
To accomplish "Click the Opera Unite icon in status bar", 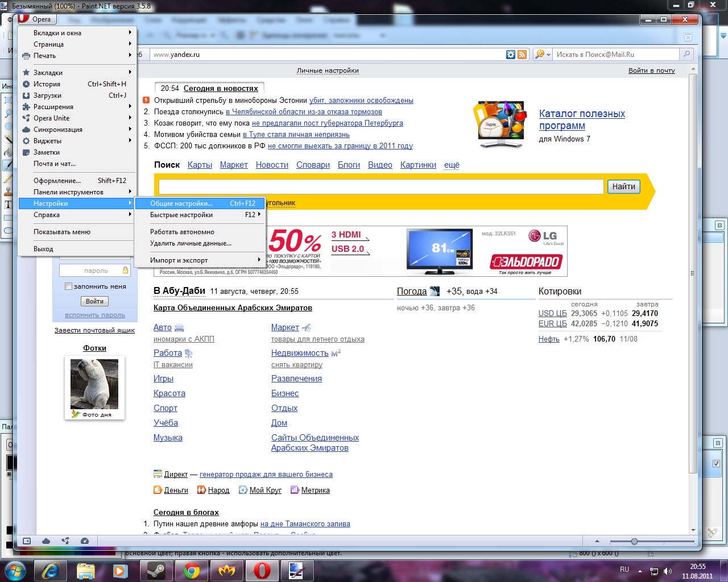I will [x=65, y=541].
